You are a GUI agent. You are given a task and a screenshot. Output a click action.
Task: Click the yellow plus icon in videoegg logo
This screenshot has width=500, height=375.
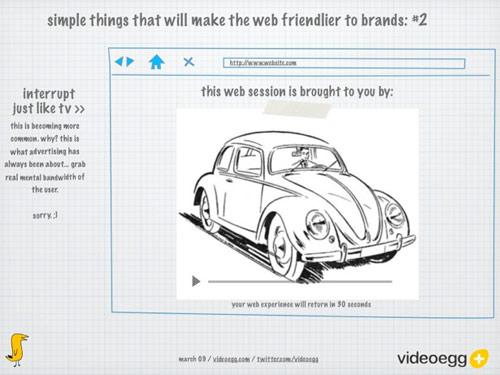click(479, 359)
